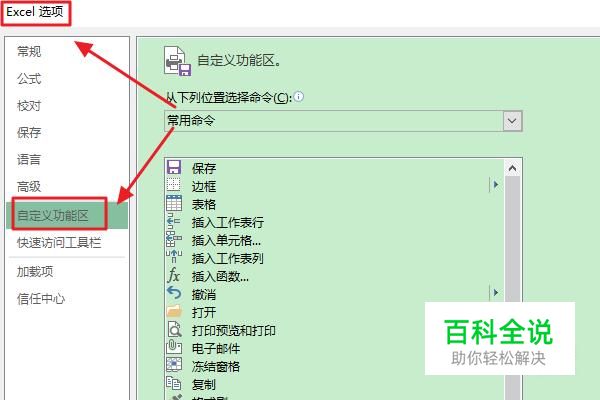This screenshot has height=400, width=600.
Task: Open the 高级 options category
Action: 29,186
